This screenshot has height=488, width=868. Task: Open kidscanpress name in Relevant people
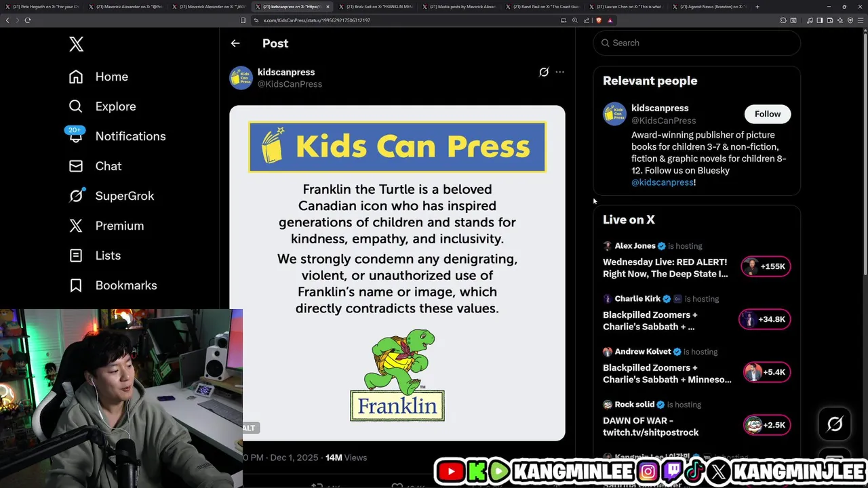pyautogui.click(x=660, y=108)
